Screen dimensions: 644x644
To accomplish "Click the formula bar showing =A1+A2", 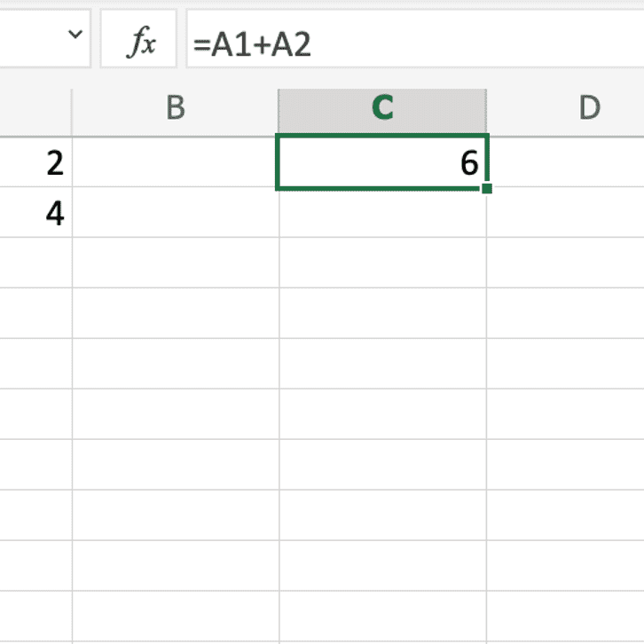I will (x=415, y=39).
